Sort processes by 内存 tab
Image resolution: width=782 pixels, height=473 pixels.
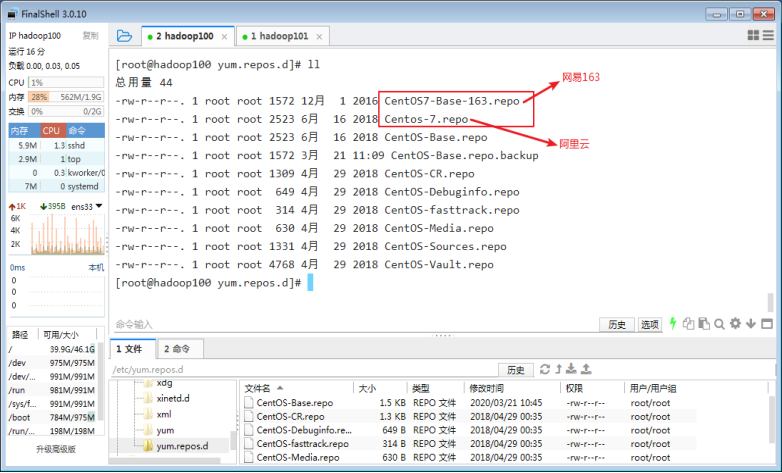pyautogui.click(x=24, y=131)
